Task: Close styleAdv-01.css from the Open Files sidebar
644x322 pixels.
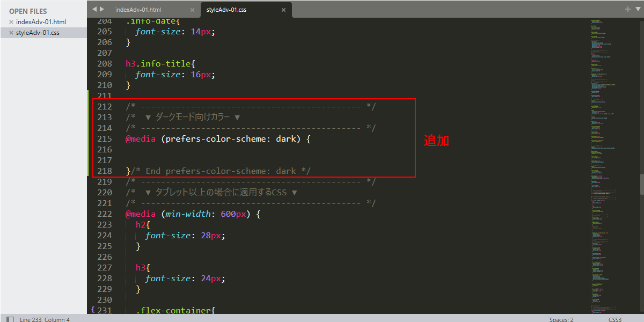Action: [11, 33]
